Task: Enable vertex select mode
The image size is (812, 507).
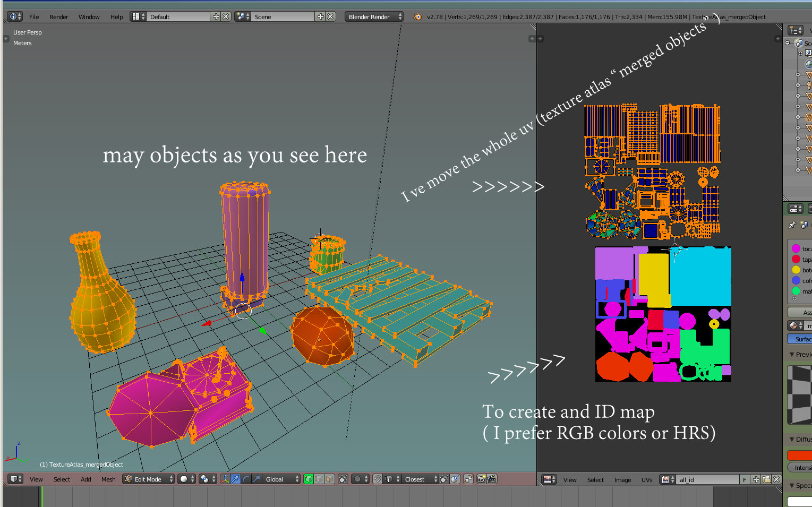Action: pyautogui.click(x=309, y=479)
